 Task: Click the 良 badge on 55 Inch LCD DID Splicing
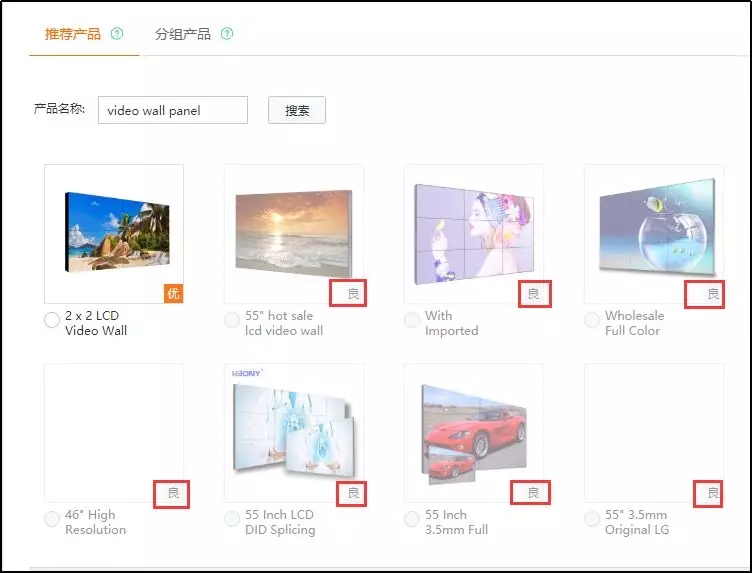click(x=353, y=492)
